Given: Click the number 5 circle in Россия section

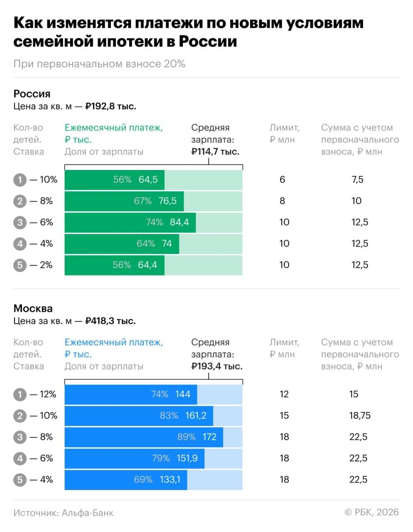Looking at the screenshot, I should point(20,265).
